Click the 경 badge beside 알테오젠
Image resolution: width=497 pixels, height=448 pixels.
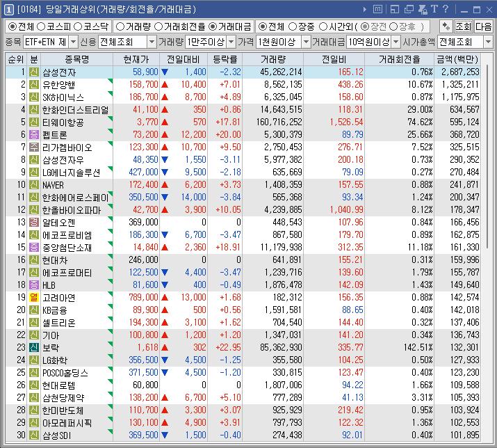point(33,222)
